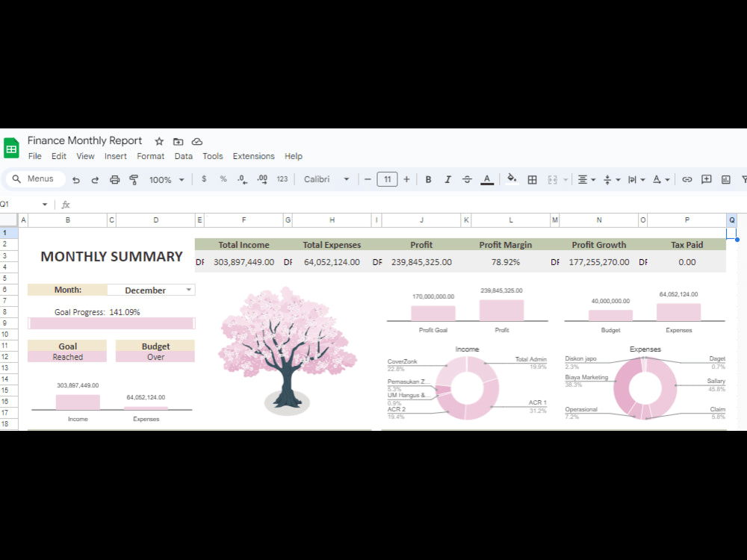747x560 pixels.
Task: Open the Format menu
Action: point(151,156)
